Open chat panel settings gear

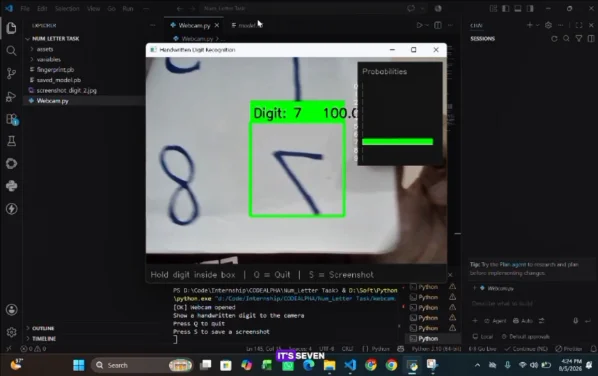548,25
